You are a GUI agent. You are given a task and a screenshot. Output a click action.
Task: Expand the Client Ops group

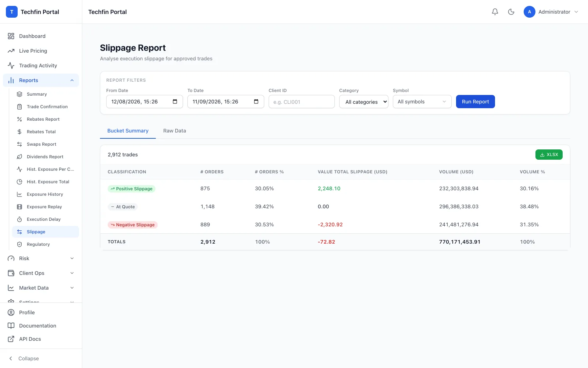pos(41,273)
